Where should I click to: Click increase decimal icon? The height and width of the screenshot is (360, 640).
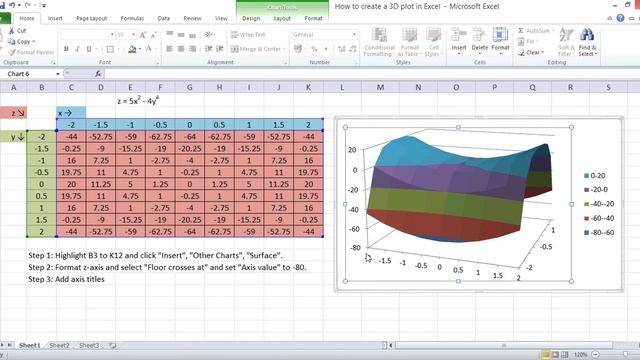341,49
